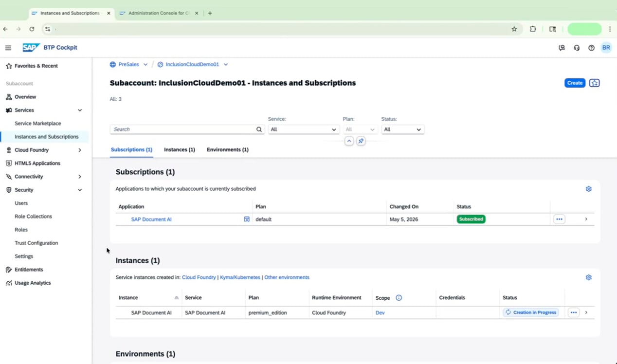Open the help question mark icon

click(591, 48)
